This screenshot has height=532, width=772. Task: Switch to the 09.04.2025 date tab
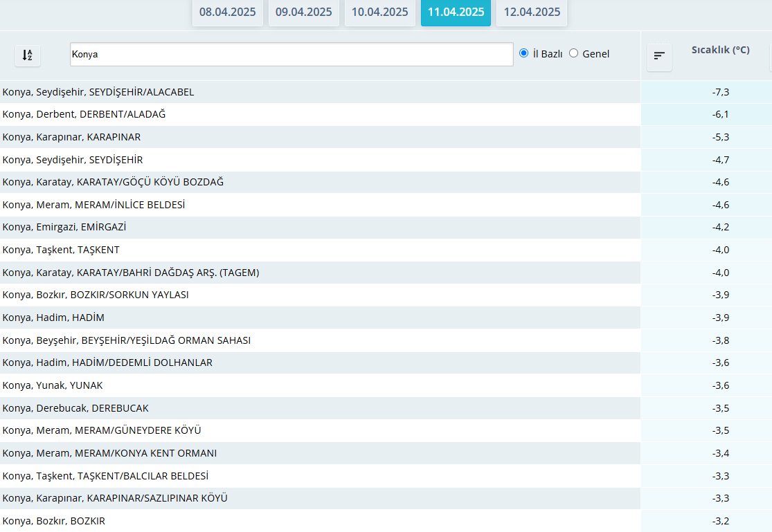[x=303, y=12]
